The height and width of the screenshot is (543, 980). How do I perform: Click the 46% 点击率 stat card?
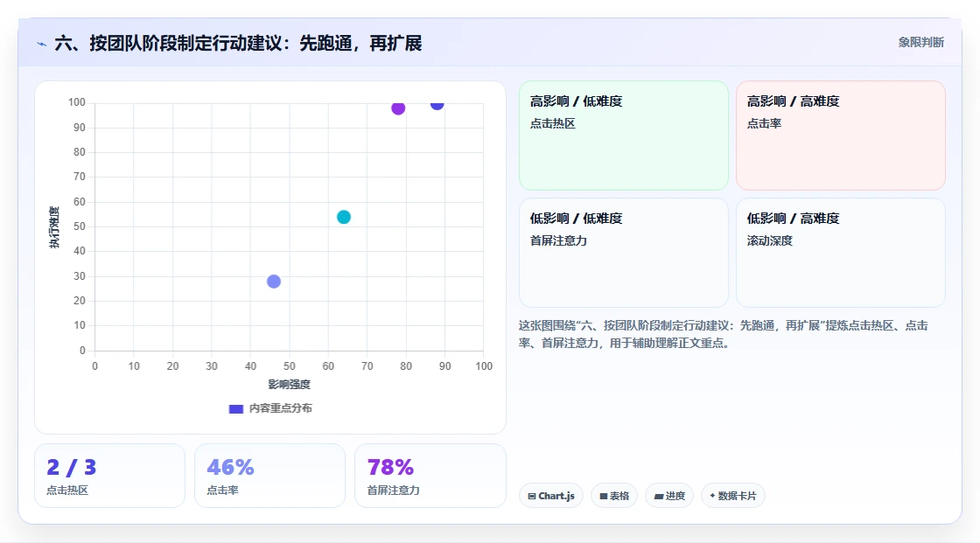click(x=270, y=476)
